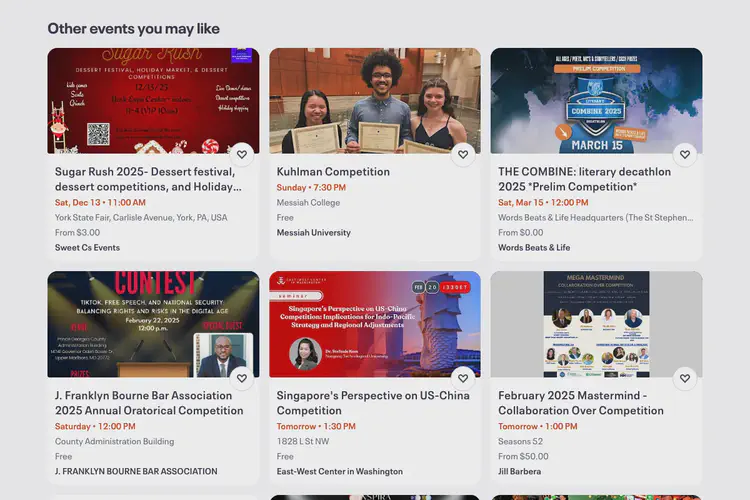Select organizer East-West Center in Washington
Image resolution: width=750 pixels, height=500 pixels.
click(339, 472)
